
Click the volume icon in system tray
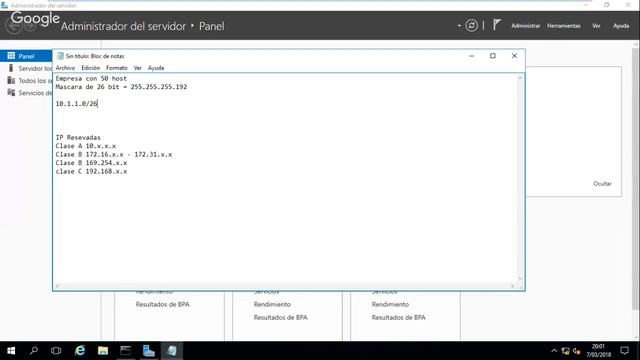pyautogui.click(x=576, y=351)
